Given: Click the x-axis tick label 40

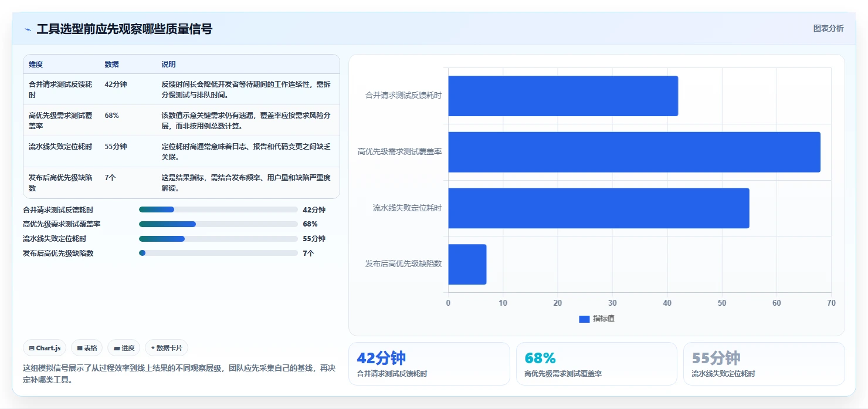Looking at the screenshot, I should [667, 303].
